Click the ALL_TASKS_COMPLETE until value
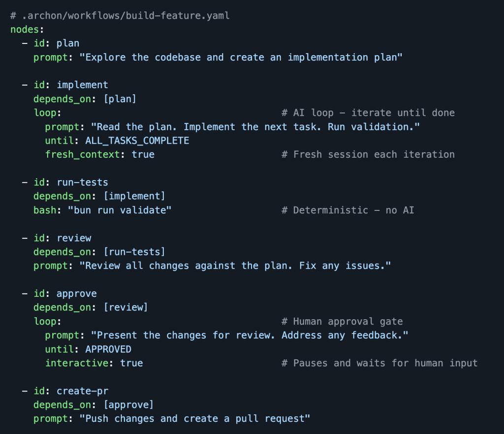The image size is (504, 434). (x=137, y=141)
